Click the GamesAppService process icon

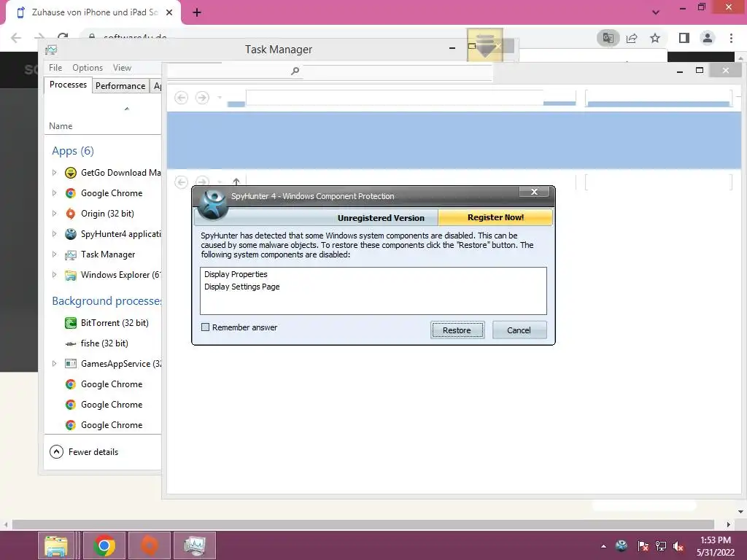[x=71, y=364]
